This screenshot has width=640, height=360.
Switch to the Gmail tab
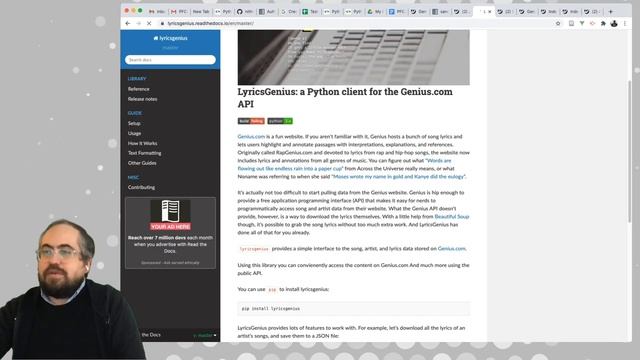(179, 11)
